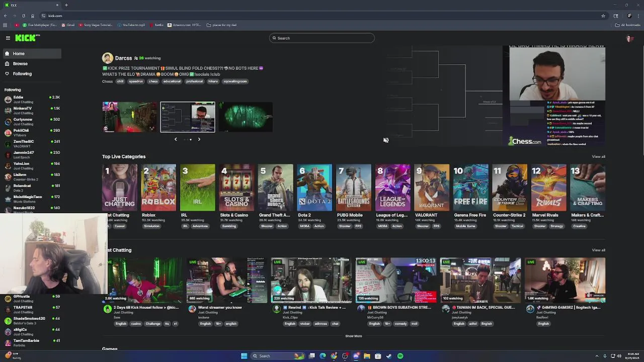Open Lisibrm's avatar in Following list
This screenshot has height=362, width=644.
[8, 176]
